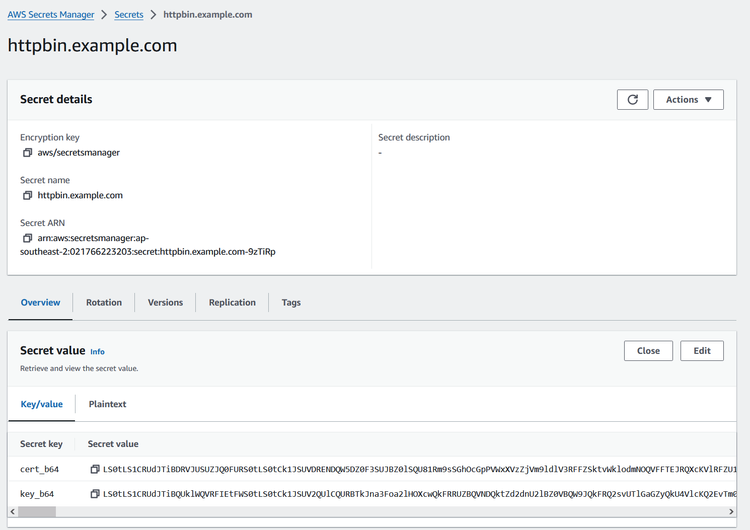Go to Secrets breadcrumb link
750x530 pixels.
(129, 15)
